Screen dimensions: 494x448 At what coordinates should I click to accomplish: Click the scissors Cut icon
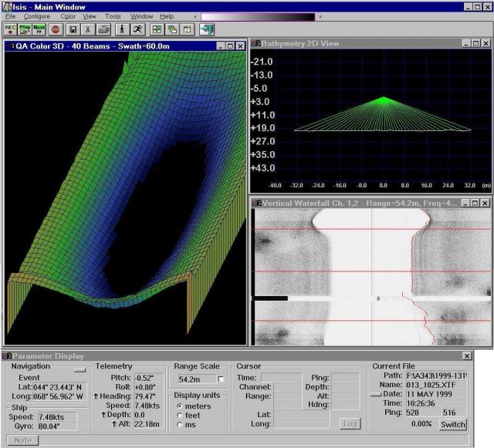click(x=88, y=29)
